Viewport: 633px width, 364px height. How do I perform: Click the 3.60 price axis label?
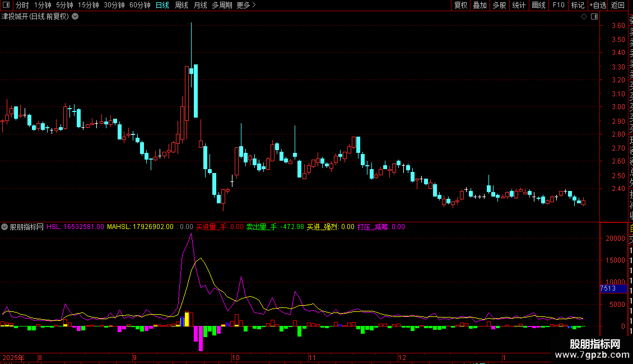[618, 25]
